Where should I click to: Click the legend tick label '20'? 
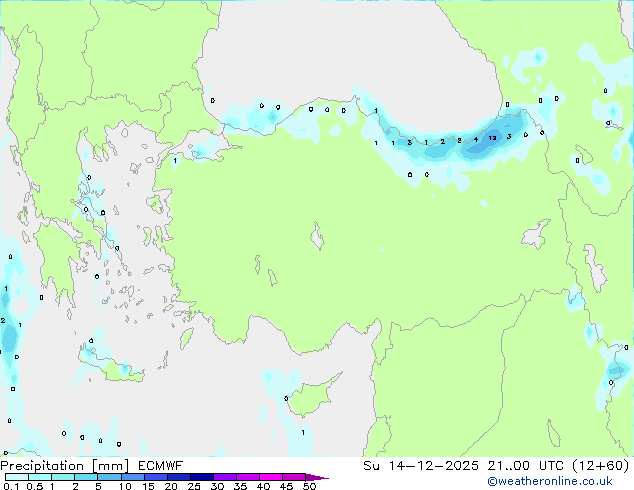point(171,486)
